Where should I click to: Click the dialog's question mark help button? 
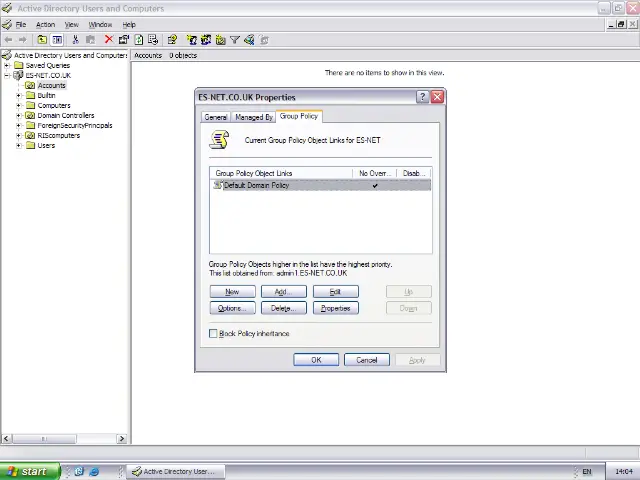422,97
